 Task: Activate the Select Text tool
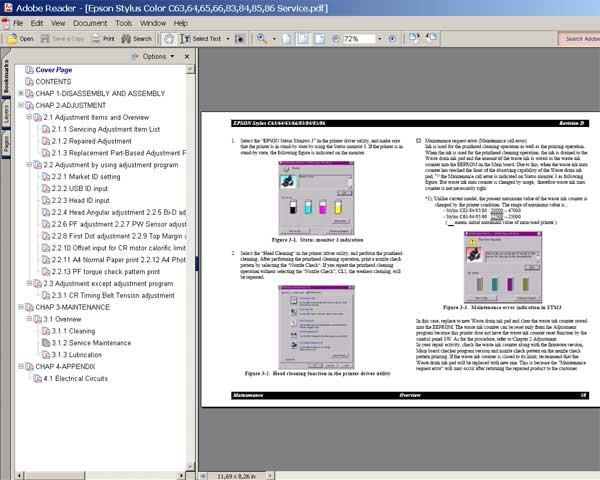pos(201,39)
